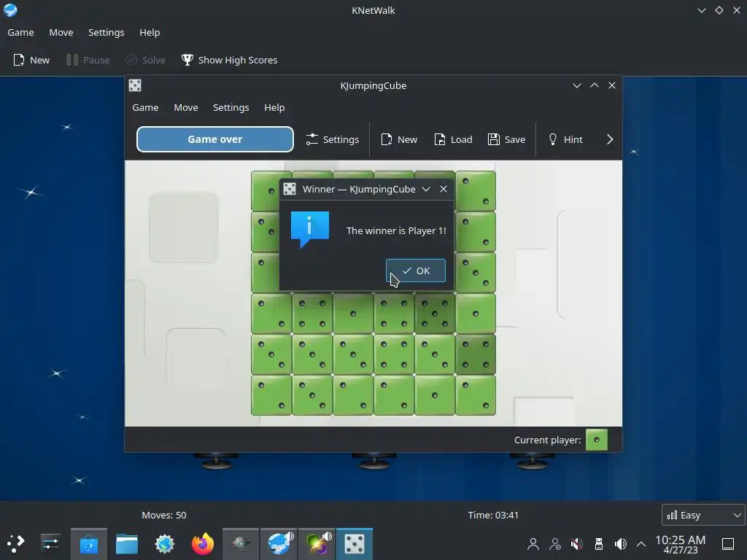Open KNetWalk Settings menu
This screenshot has width=747, height=560.
pos(107,32)
